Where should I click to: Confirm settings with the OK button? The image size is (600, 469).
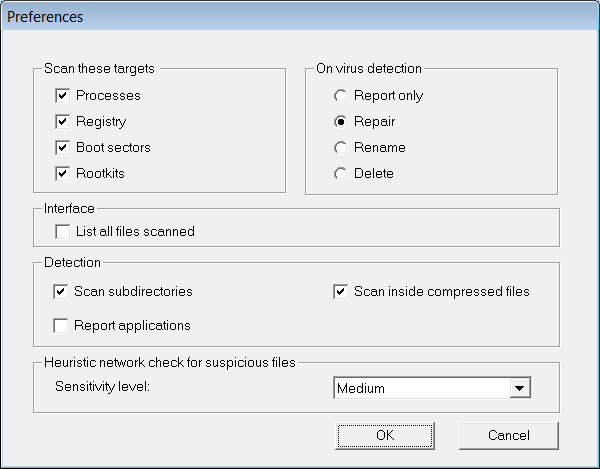[x=385, y=436]
